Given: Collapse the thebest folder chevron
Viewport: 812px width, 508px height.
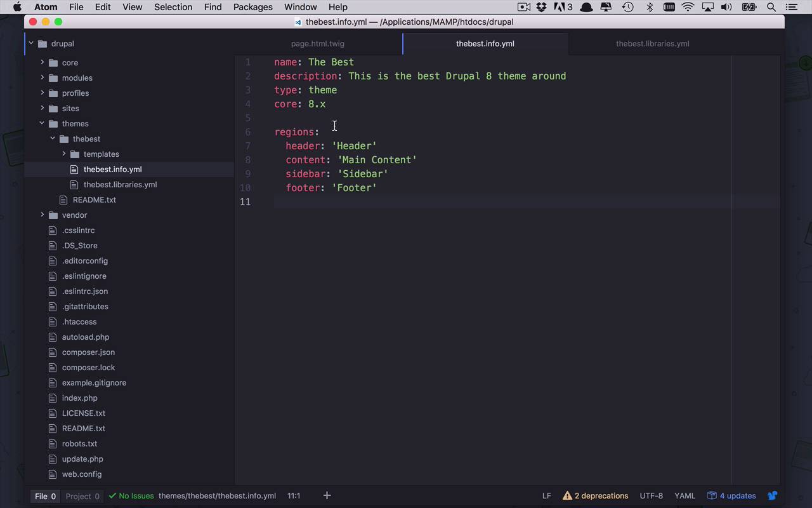Looking at the screenshot, I should pyautogui.click(x=53, y=138).
